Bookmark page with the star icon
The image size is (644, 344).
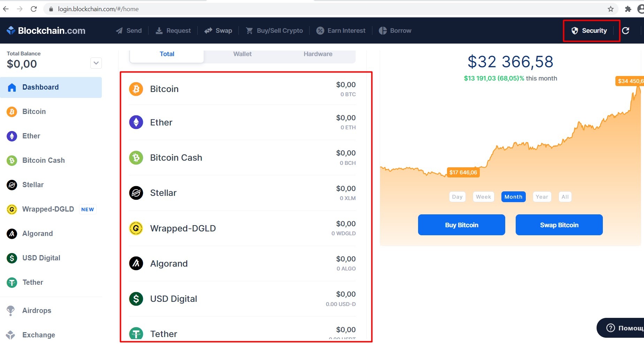[x=611, y=9]
